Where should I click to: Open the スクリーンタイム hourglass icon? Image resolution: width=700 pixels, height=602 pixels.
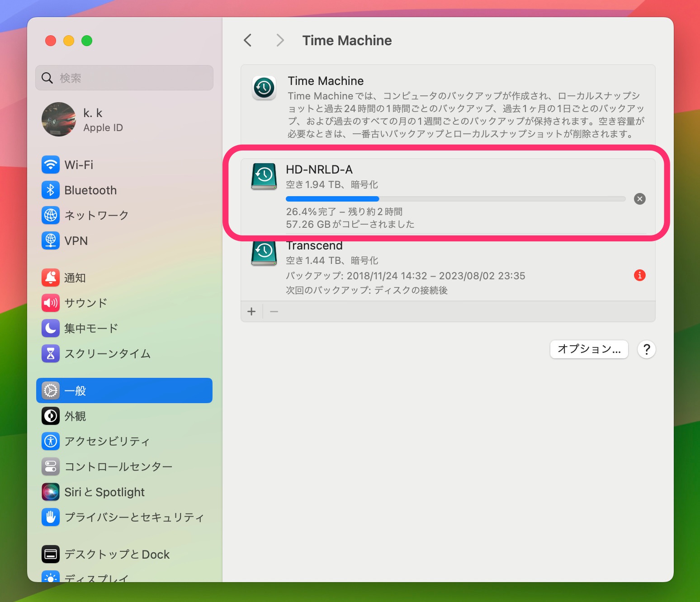pyautogui.click(x=51, y=353)
